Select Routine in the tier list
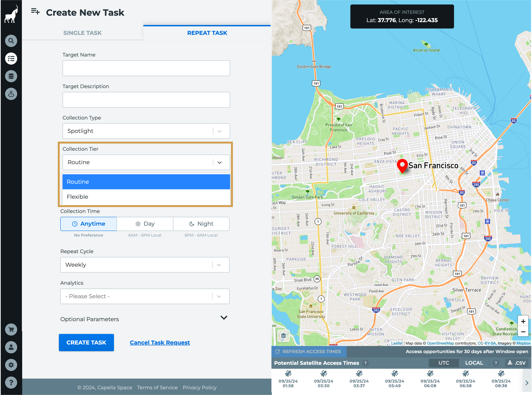The width and height of the screenshot is (532, 395). [x=146, y=182]
